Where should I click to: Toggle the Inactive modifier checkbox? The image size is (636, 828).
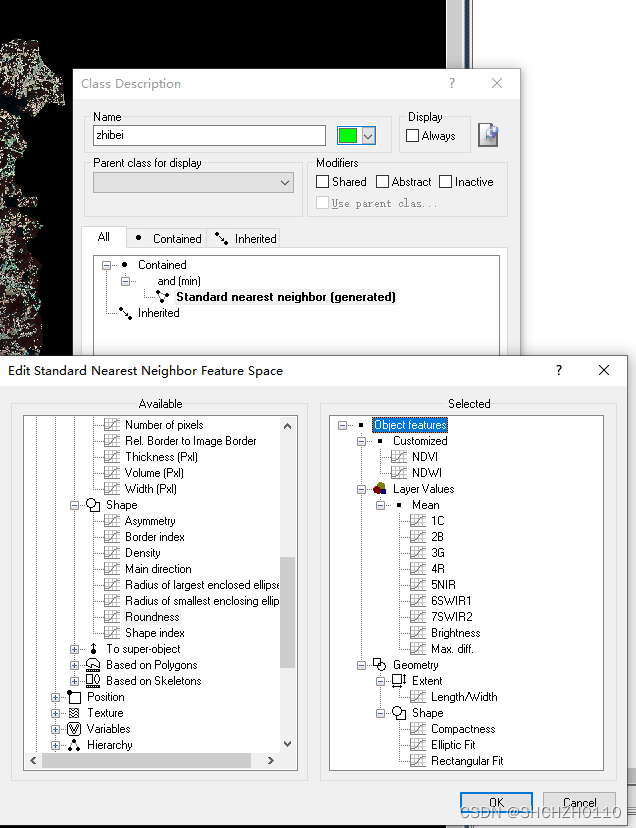[x=446, y=182]
